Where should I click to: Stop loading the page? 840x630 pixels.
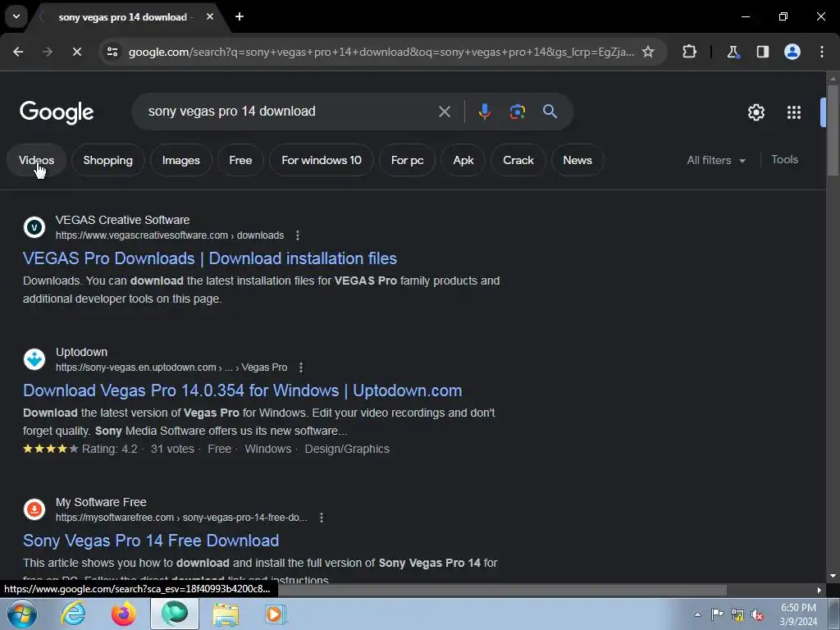point(76,52)
